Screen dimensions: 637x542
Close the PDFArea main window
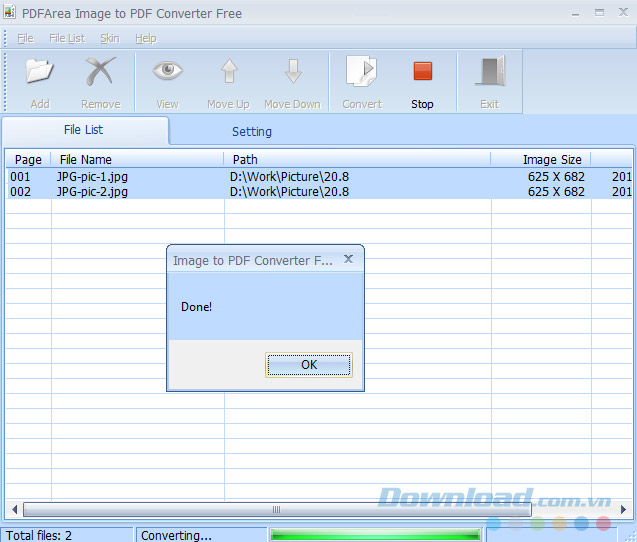(623, 12)
